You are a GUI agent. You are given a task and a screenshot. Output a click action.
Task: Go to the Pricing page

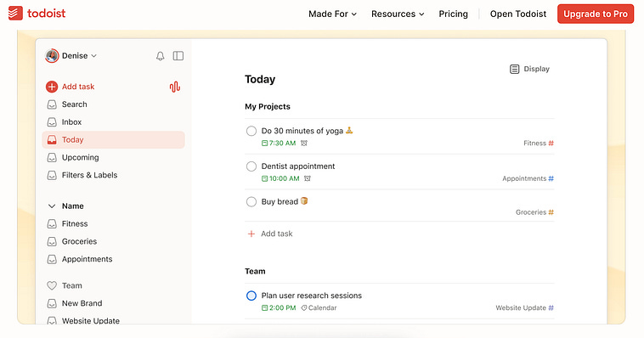453,14
